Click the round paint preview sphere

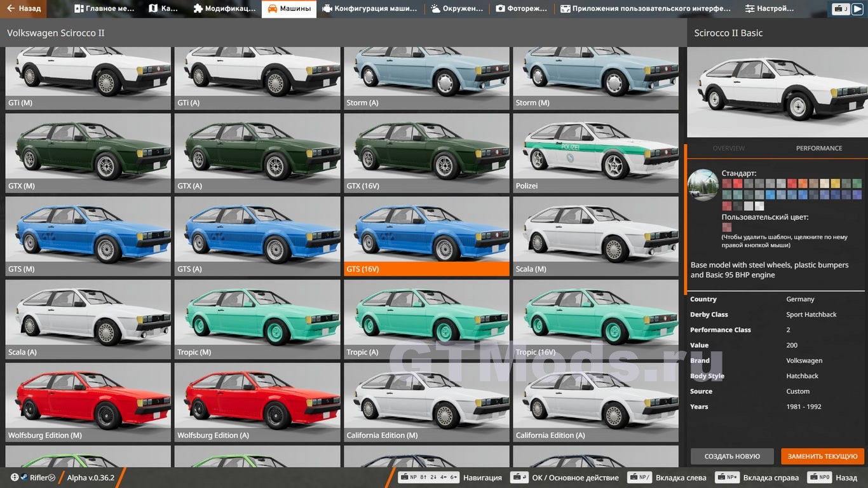tap(703, 186)
